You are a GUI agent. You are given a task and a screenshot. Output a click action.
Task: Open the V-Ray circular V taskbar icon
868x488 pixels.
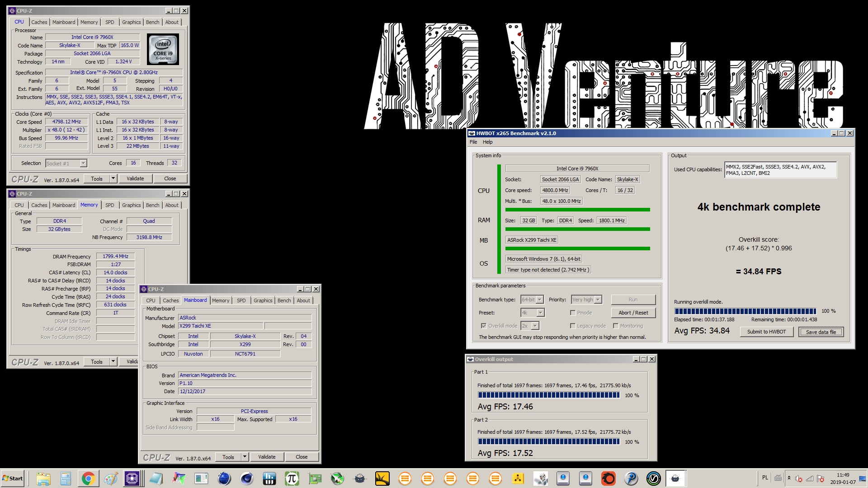coord(654,479)
